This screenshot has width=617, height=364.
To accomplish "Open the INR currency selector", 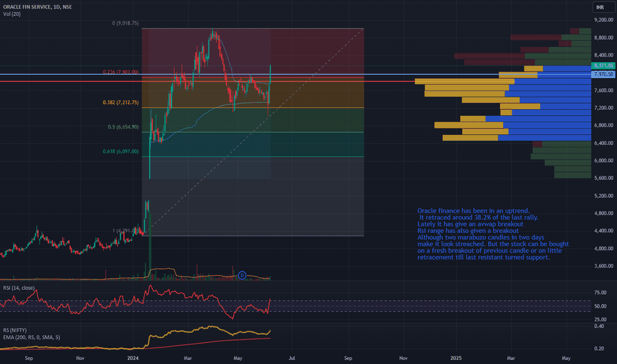I will pyautogui.click(x=604, y=7).
